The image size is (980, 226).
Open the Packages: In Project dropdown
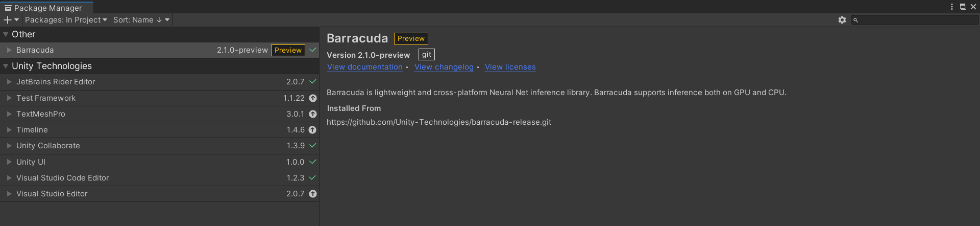point(66,20)
